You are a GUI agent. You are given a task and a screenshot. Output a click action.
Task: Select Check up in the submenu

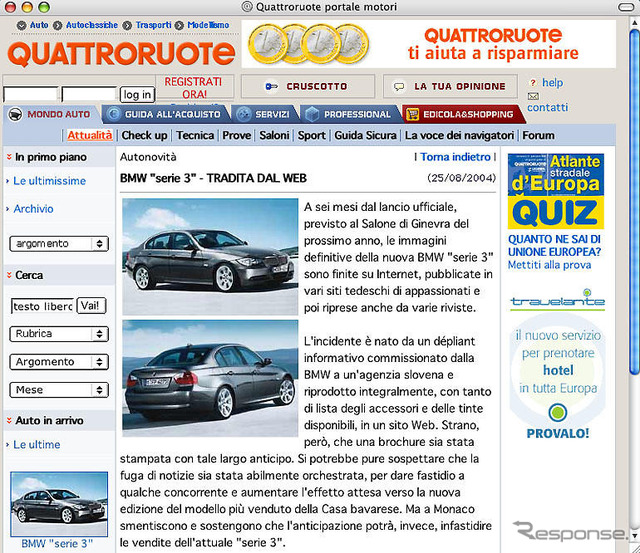click(144, 135)
